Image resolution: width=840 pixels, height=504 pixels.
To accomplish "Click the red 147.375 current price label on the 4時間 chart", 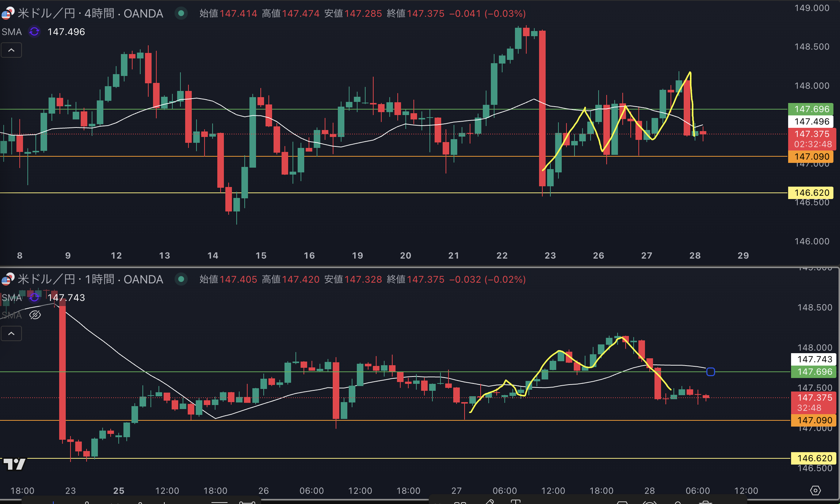I will click(812, 134).
